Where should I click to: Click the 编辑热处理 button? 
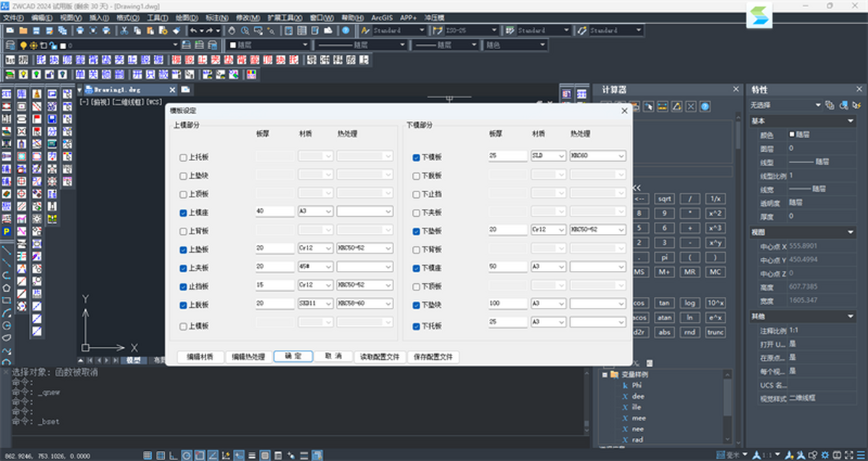pyautogui.click(x=248, y=357)
